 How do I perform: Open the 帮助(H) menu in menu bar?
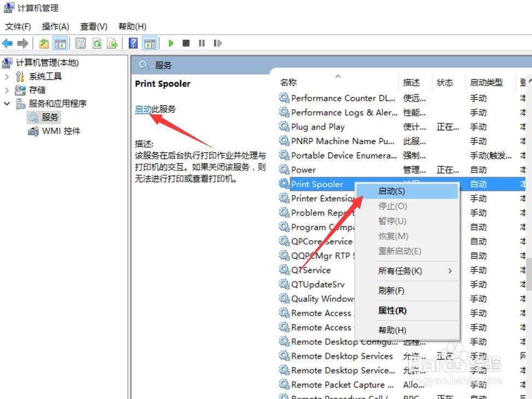[x=132, y=26]
